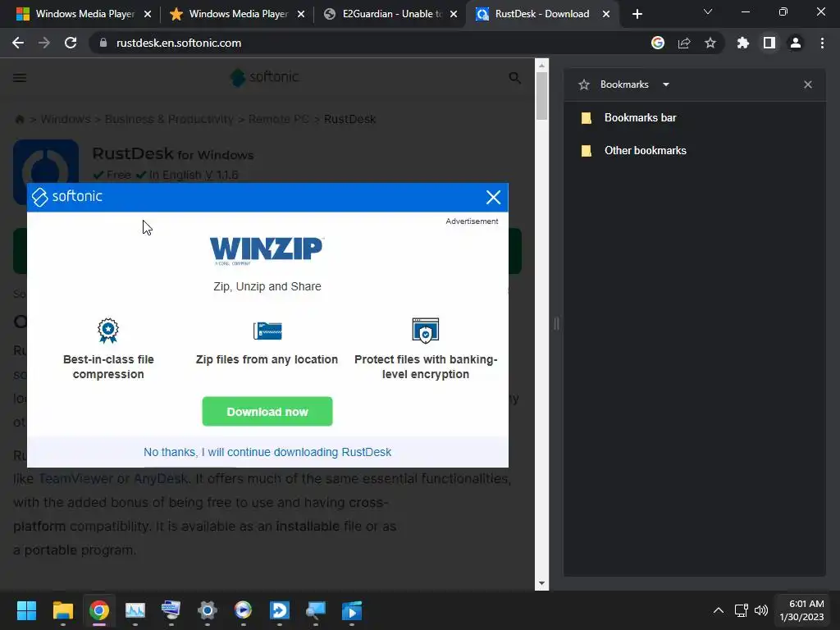
Task: Click the page vertical scrollbar thumb
Action: pos(541,97)
